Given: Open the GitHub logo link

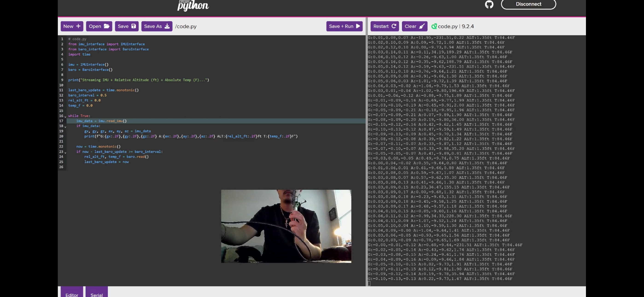Looking at the screenshot, I should (489, 4).
